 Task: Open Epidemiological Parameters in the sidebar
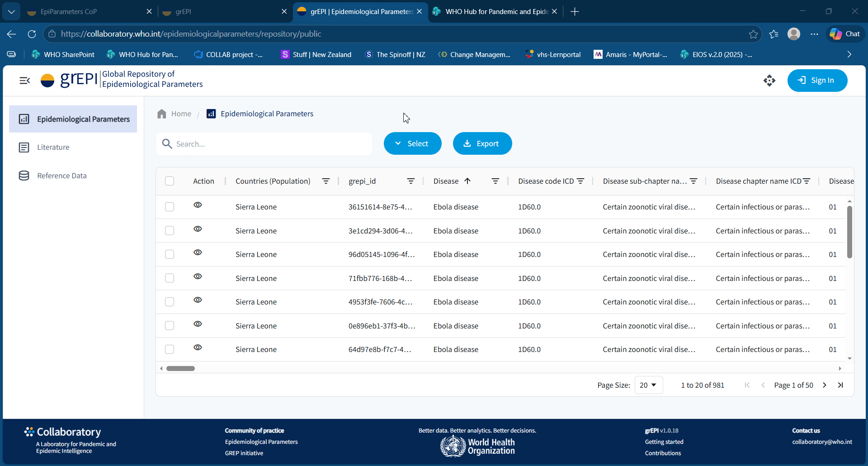coord(73,119)
